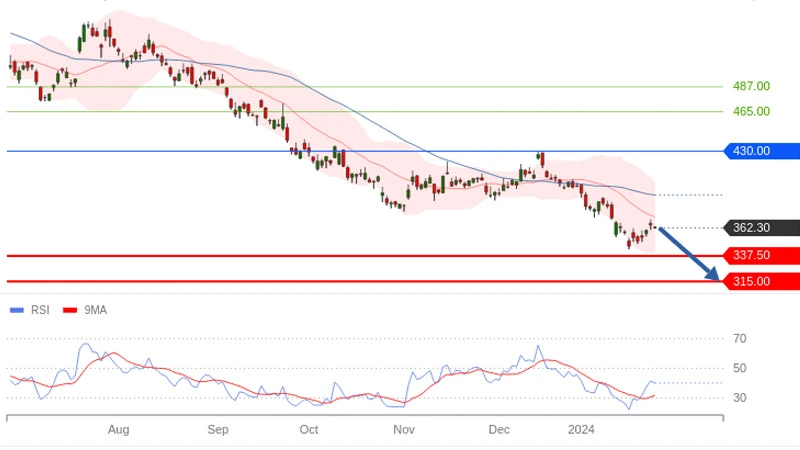Click the blue downward trend arrow

pos(689,254)
